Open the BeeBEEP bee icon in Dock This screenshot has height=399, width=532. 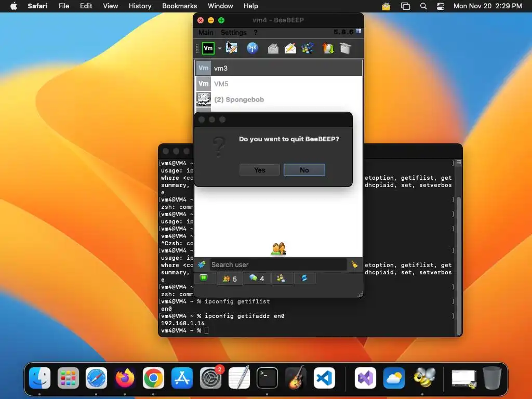coord(424,378)
